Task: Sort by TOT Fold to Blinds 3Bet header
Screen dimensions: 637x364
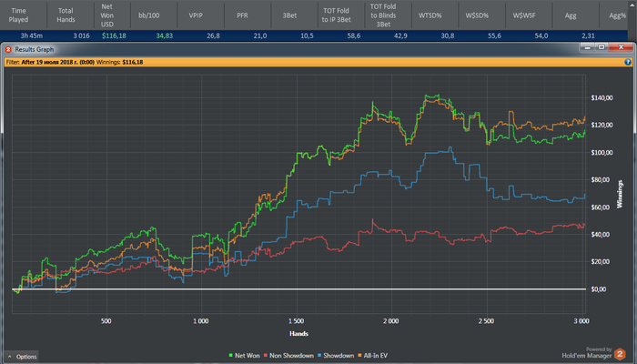Action: [x=383, y=15]
